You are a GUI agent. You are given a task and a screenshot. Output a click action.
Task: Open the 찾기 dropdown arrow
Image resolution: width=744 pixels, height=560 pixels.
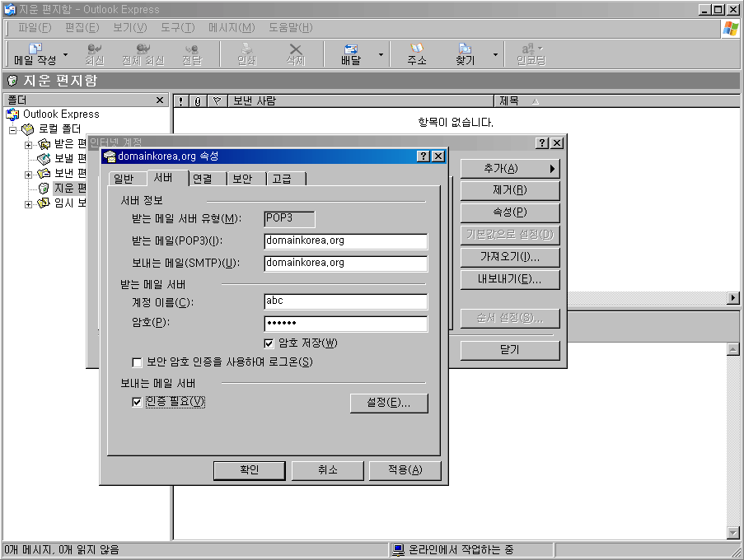tap(495, 54)
